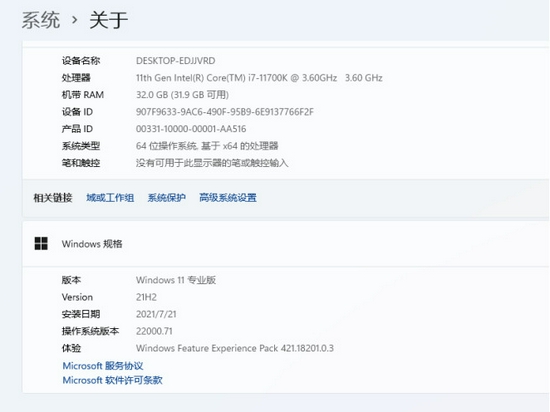
Task: Select the 设备 ID value string
Action: (225, 112)
